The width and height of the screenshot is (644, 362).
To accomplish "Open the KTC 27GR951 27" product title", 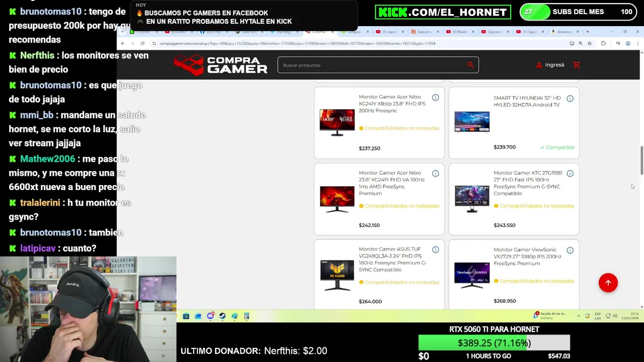I will pyautogui.click(x=527, y=183).
